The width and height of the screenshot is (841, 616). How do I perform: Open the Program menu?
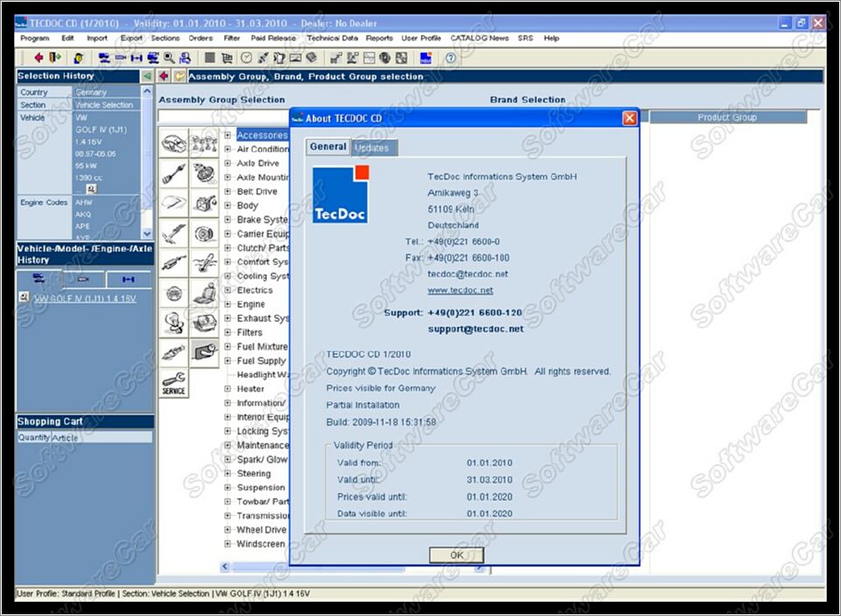[x=34, y=38]
